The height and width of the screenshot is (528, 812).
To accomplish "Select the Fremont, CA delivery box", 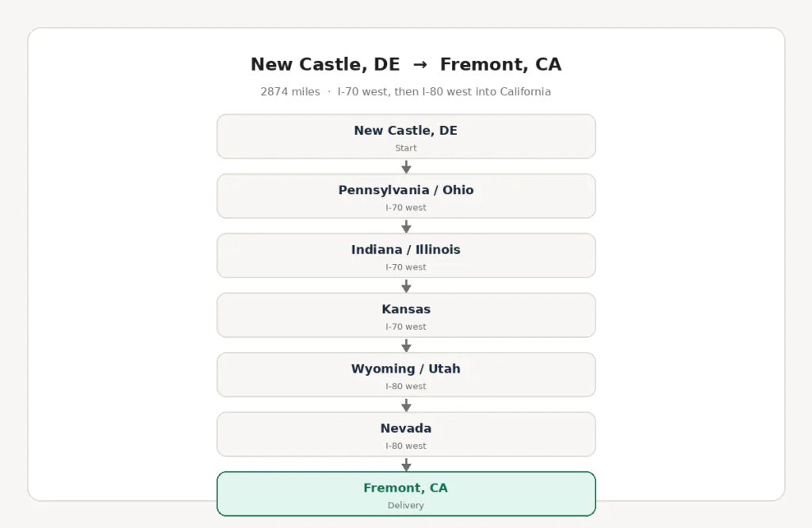I will tap(406, 494).
